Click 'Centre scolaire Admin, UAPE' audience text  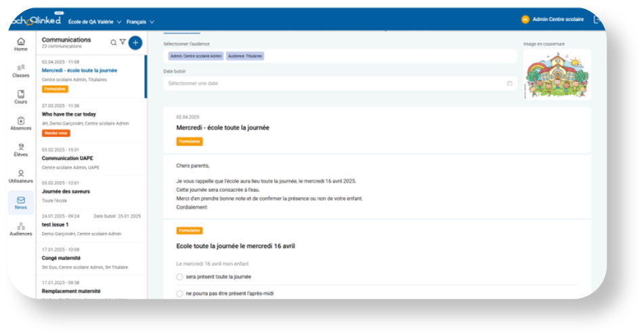(70, 167)
